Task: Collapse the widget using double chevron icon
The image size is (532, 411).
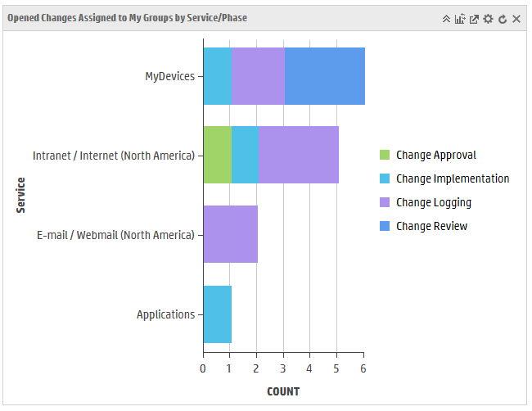Action: pyautogui.click(x=446, y=19)
